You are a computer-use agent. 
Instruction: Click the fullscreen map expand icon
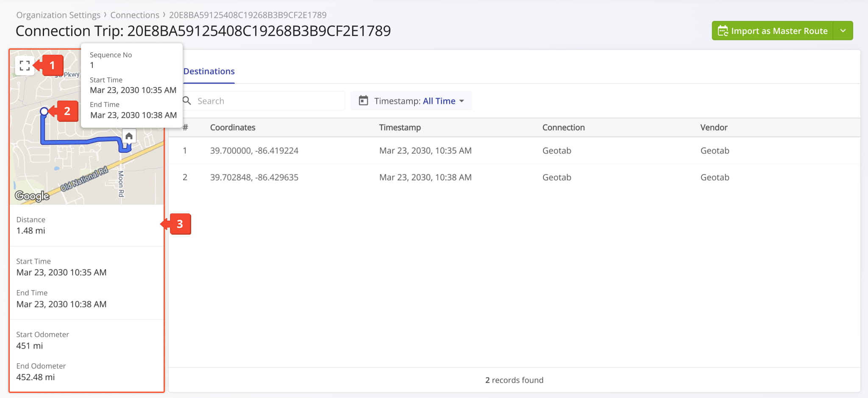click(25, 65)
